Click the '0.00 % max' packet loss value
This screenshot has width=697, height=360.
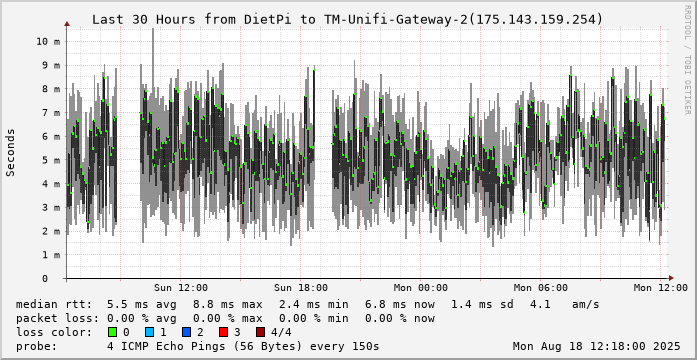click(228, 318)
